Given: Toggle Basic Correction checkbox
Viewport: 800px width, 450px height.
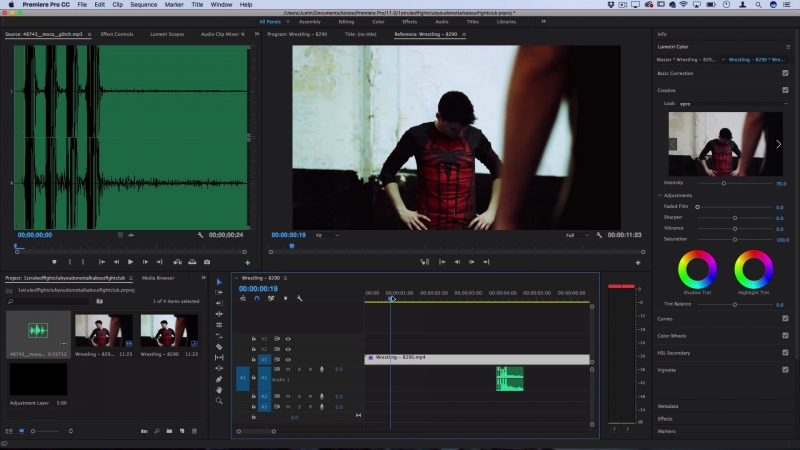Looking at the screenshot, I should pyautogui.click(x=785, y=73).
